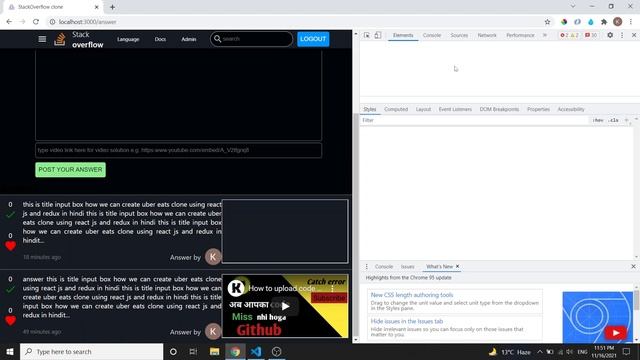
Task: Open the Chrome extensions puzzle icon
Action: tap(604, 22)
